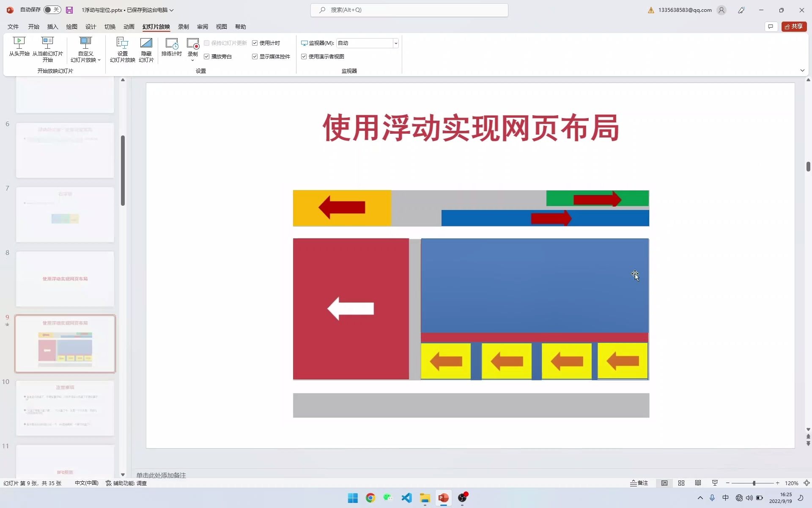
Task: Click zoom out minus button
Action: tap(728, 483)
